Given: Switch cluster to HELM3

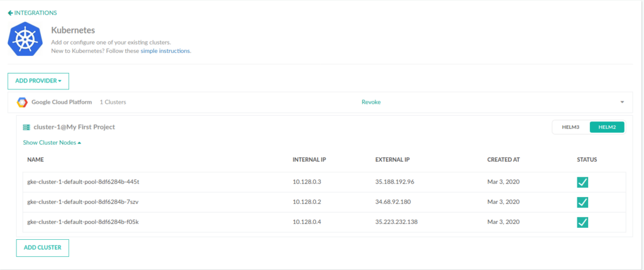Looking at the screenshot, I should 570,127.
